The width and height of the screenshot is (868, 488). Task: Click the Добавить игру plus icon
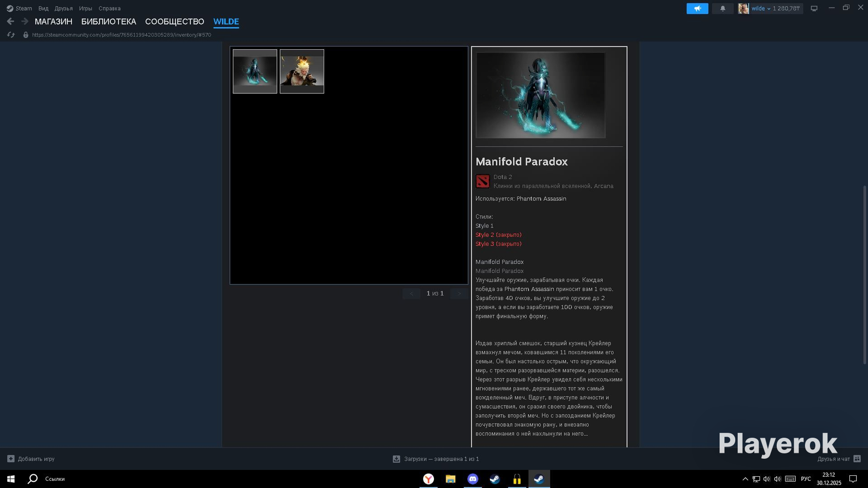[x=11, y=459]
